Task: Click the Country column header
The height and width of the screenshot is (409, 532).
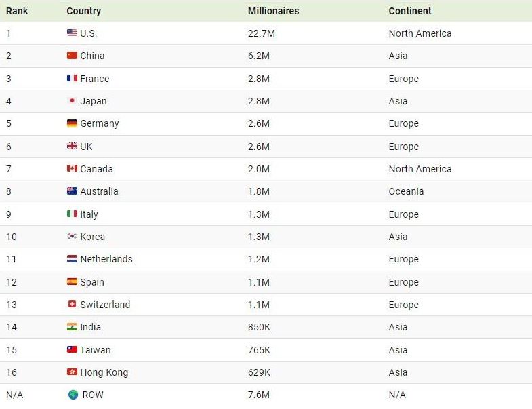Action: tap(84, 11)
